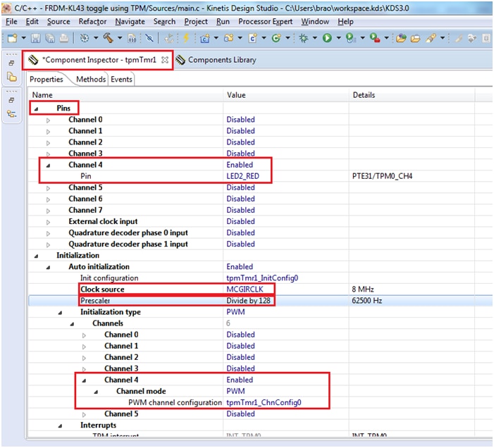
Task: Click the New C/C++ Project icon
Action: 205,39
